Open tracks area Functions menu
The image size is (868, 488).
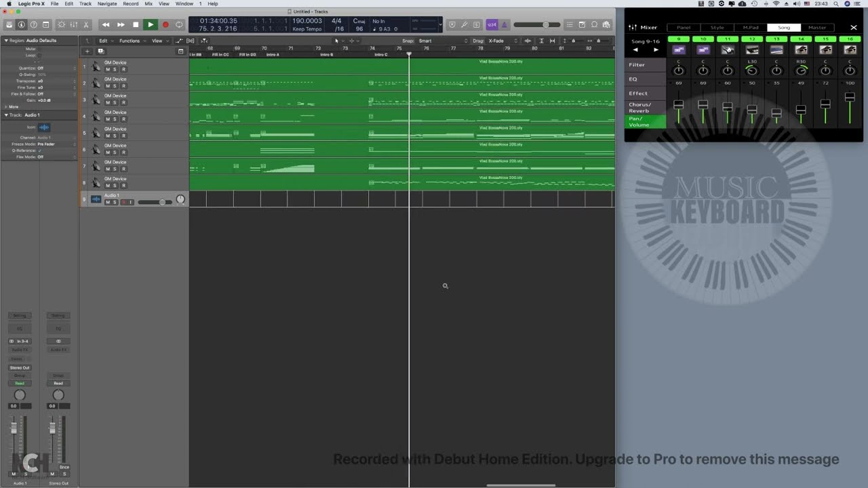132,41
